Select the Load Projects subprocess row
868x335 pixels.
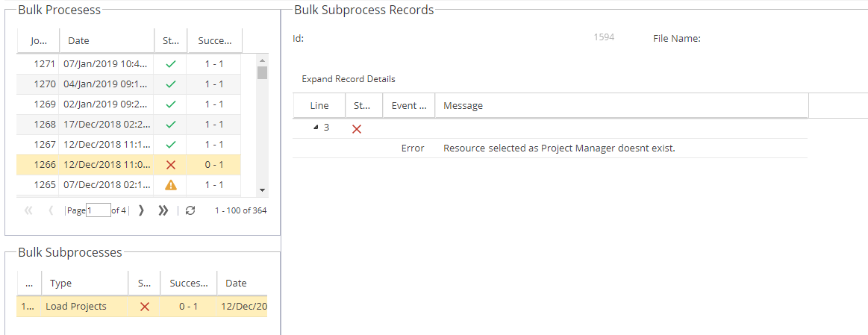(142, 306)
